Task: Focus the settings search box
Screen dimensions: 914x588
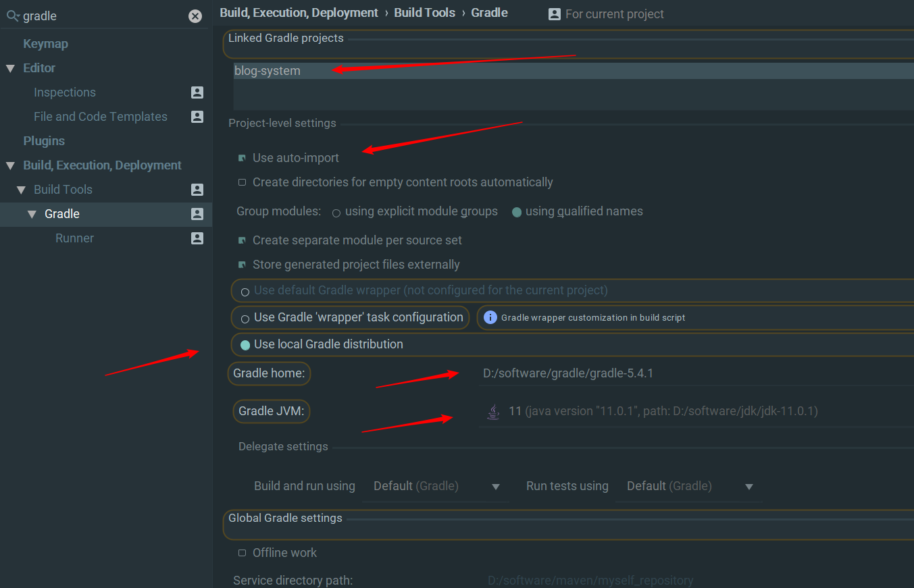Action: [x=105, y=16]
